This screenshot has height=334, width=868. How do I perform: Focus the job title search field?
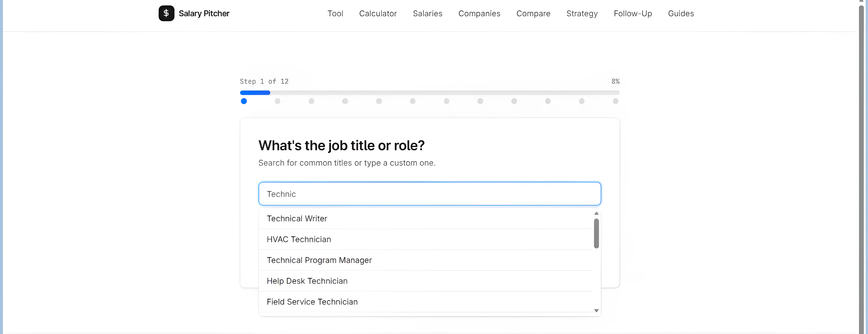click(430, 194)
